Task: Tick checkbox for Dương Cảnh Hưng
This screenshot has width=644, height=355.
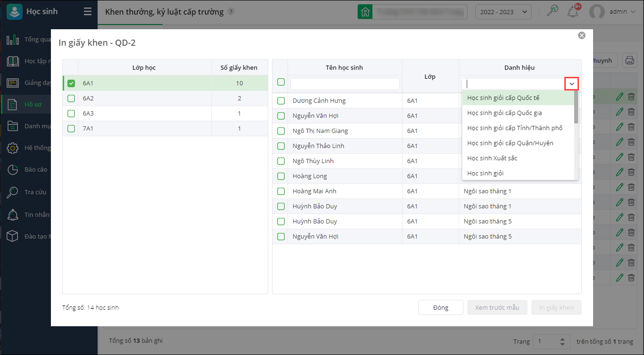Action: point(281,100)
